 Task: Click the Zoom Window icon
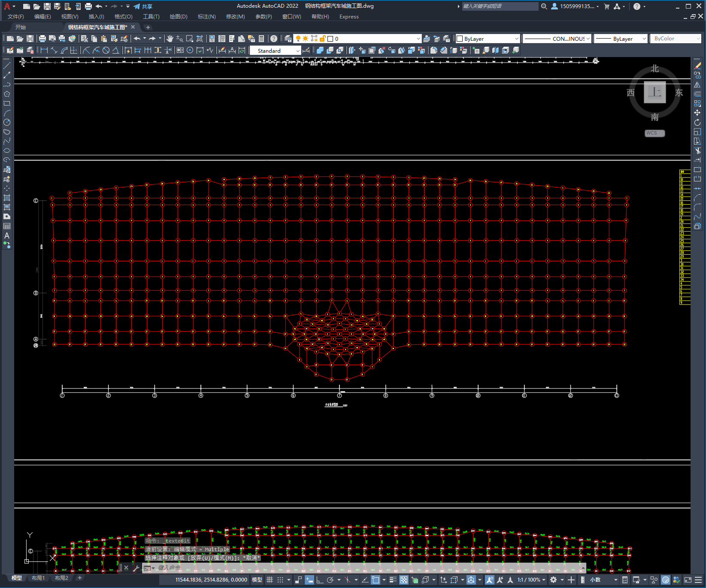coord(189,39)
